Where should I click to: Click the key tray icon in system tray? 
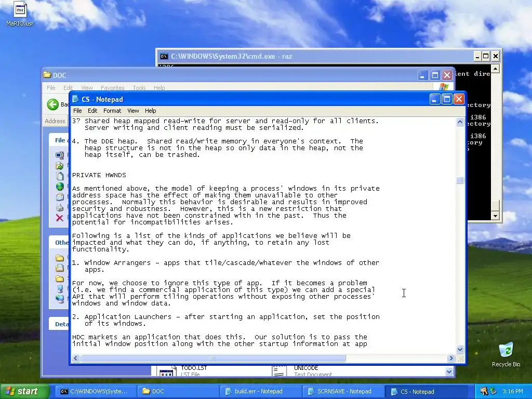484,391
